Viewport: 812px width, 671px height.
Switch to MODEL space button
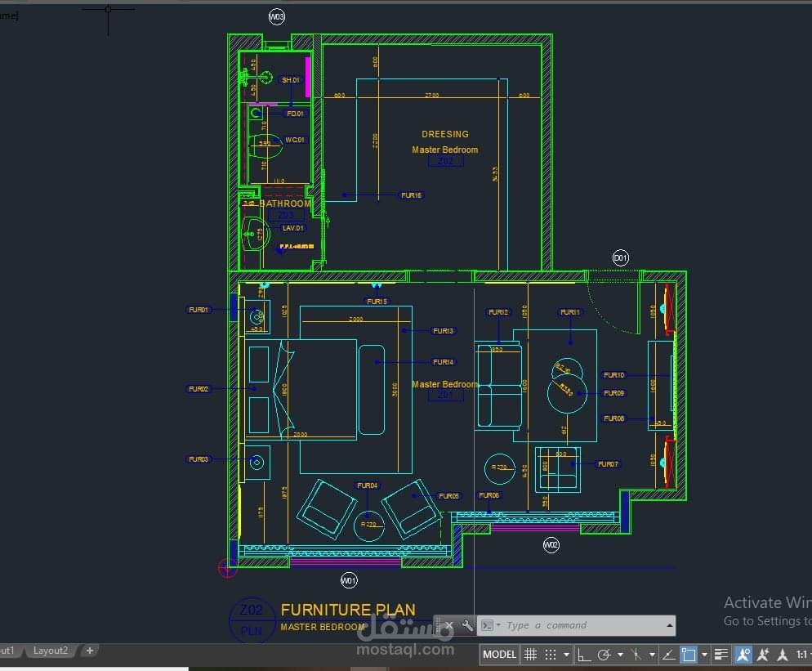(499, 655)
